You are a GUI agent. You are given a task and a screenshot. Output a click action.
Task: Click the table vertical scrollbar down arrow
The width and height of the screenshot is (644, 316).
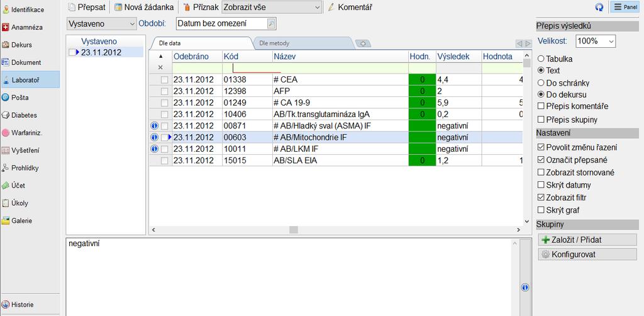[527, 222]
